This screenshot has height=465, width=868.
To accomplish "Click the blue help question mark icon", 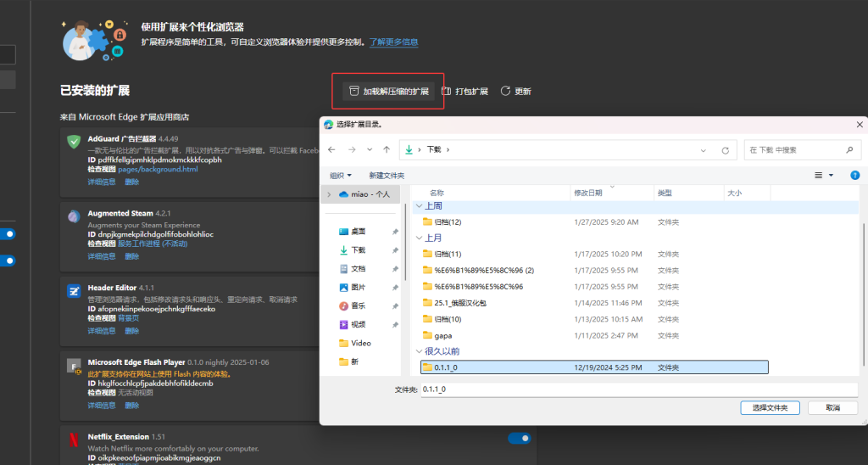I will pyautogui.click(x=854, y=175).
